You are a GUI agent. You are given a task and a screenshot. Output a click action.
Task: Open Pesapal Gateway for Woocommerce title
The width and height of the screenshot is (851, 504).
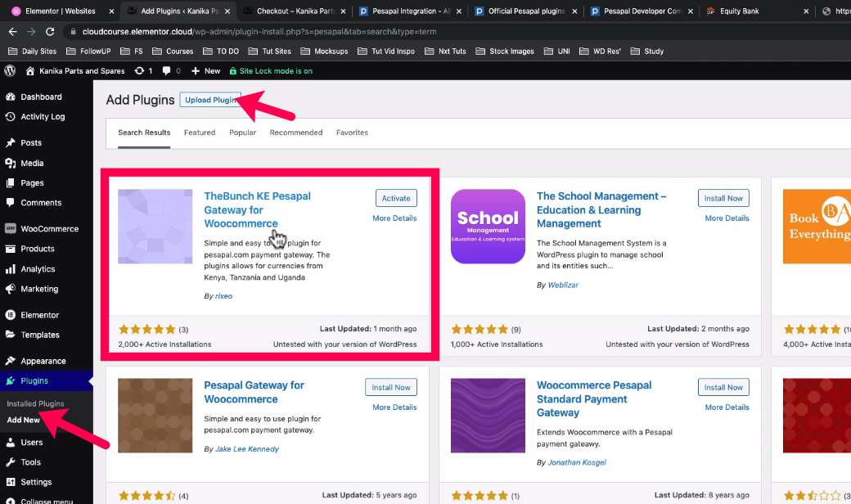click(254, 392)
